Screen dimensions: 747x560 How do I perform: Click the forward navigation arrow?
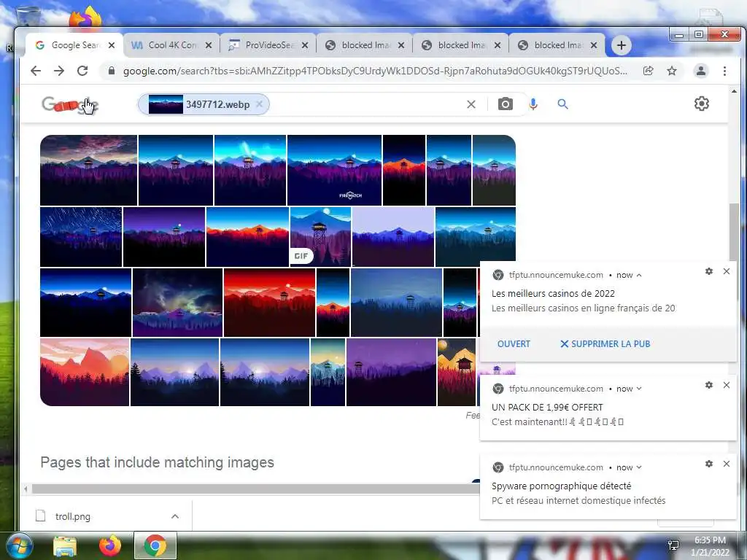[x=59, y=71]
